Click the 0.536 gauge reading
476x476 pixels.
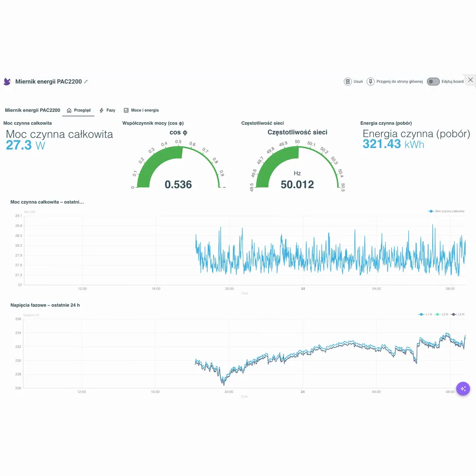tap(178, 185)
